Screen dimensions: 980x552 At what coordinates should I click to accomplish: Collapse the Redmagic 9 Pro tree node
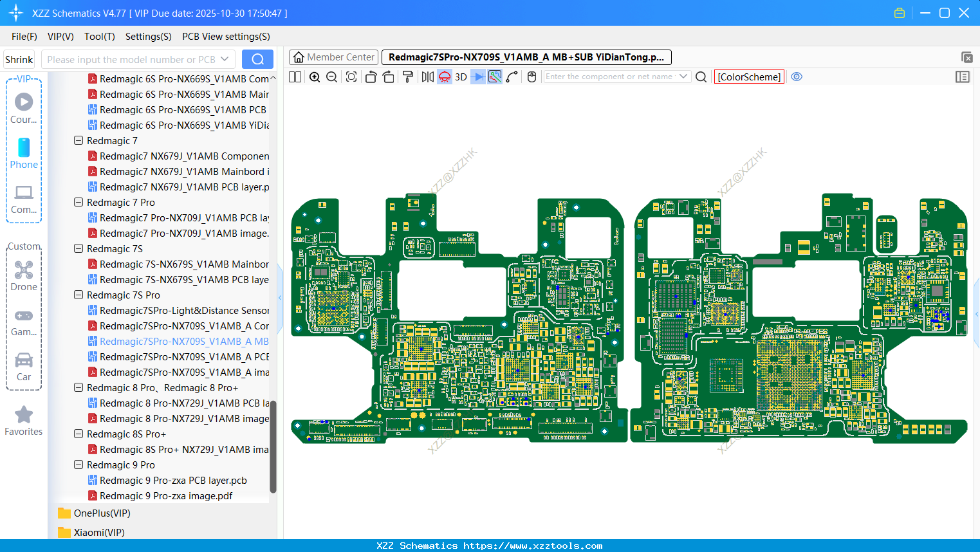pos(79,465)
